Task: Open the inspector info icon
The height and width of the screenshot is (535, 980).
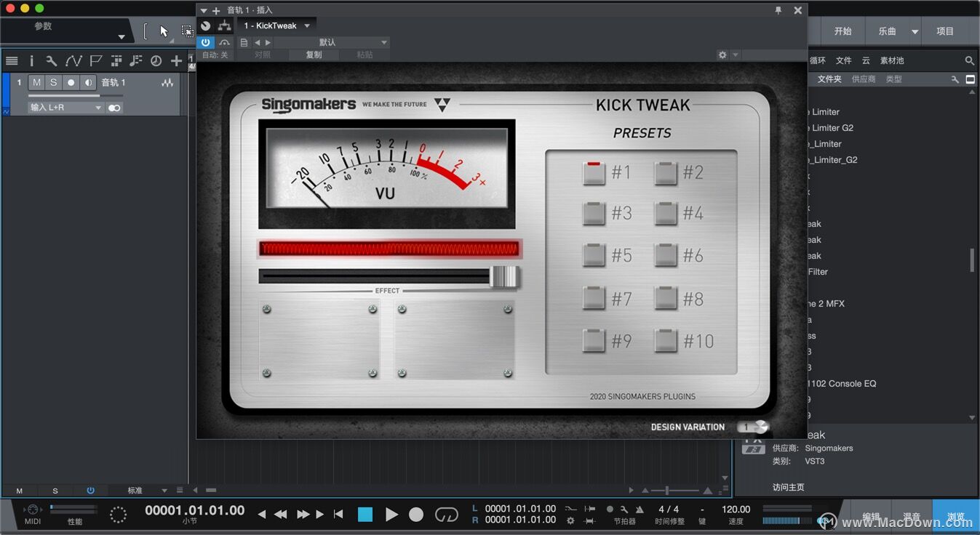Action: [x=31, y=61]
